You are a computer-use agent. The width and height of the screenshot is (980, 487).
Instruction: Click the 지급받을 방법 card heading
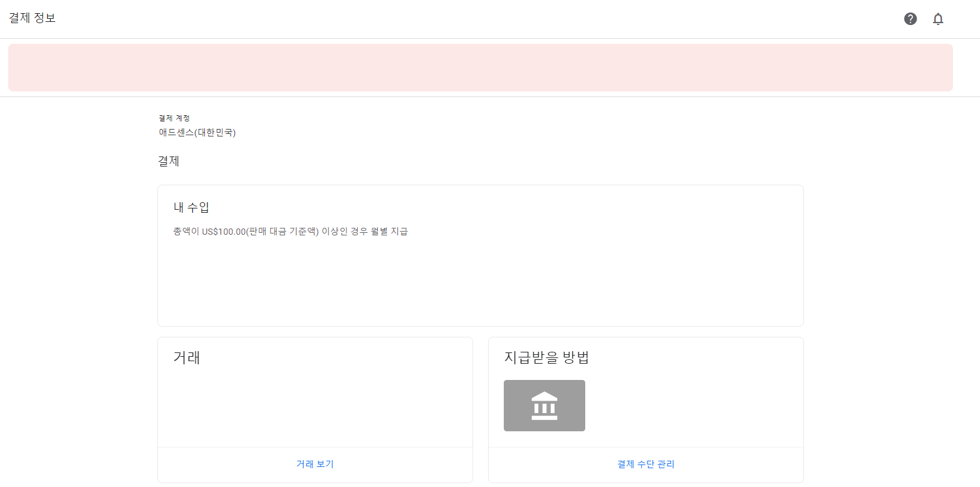click(x=547, y=358)
